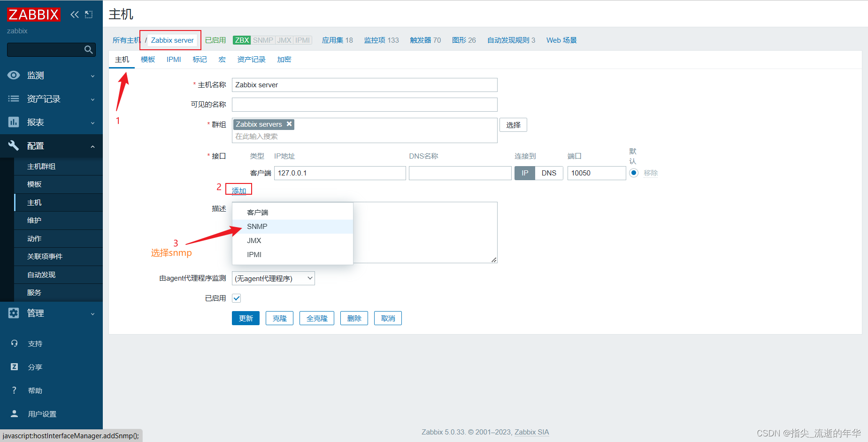Image resolution: width=868 pixels, height=442 pixels.
Task: Click the ZBX availability badge
Action: coord(242,40)
